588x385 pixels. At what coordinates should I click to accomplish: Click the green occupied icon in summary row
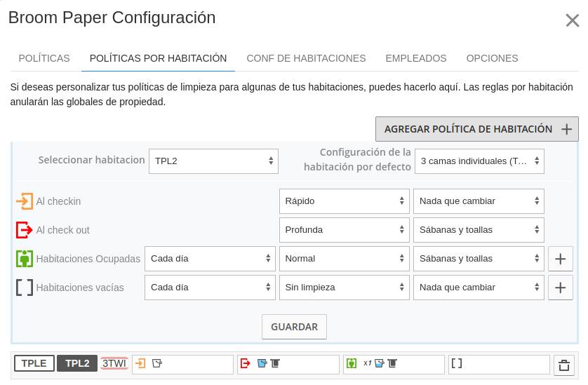click(x=352, y=363)
